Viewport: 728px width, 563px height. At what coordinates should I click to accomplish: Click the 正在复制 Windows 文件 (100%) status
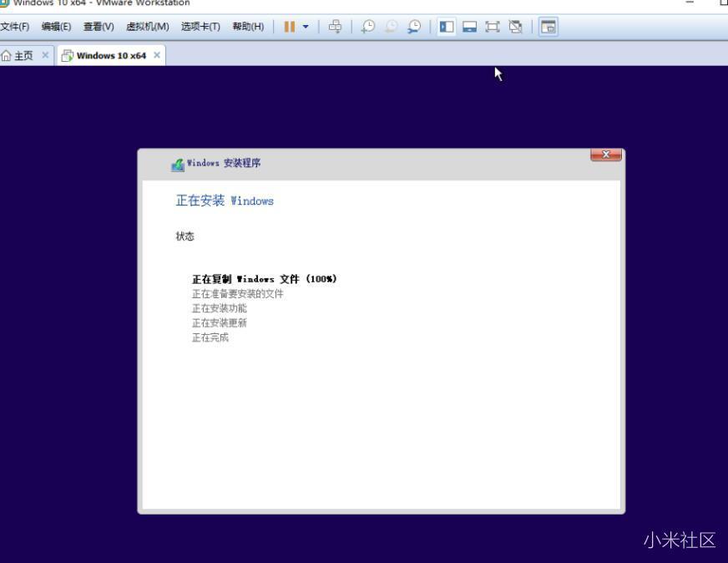click(x=264, y=279)
